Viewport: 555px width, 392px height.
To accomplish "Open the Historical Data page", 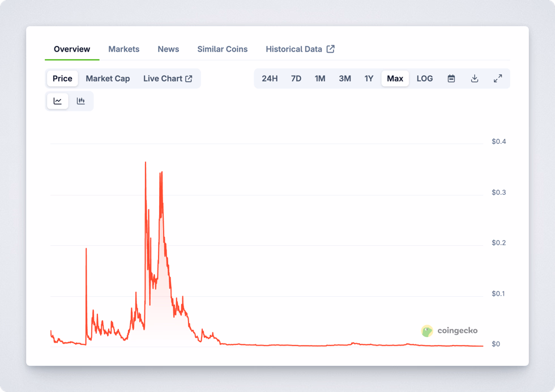I will pyautogui.click(x=295, y=49).
